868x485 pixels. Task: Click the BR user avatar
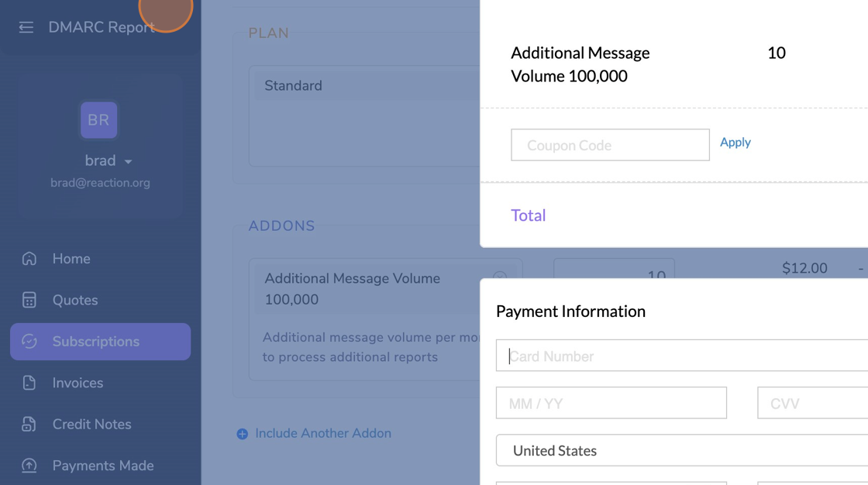pyautogui.click(x=98, y=120)
